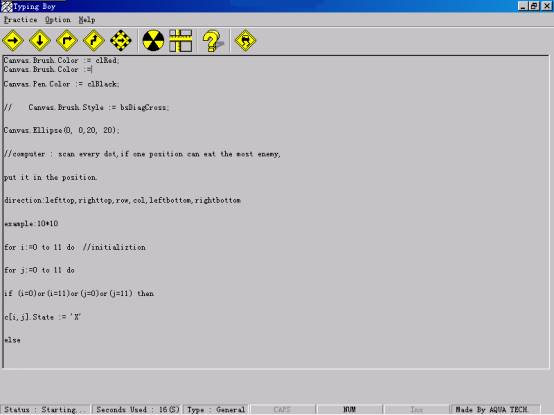
Task: Click the winding road sign icon
Action: pos(94,41)
